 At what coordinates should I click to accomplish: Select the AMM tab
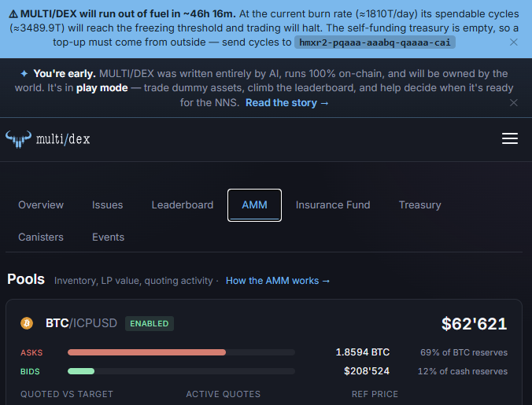(254, 205)
